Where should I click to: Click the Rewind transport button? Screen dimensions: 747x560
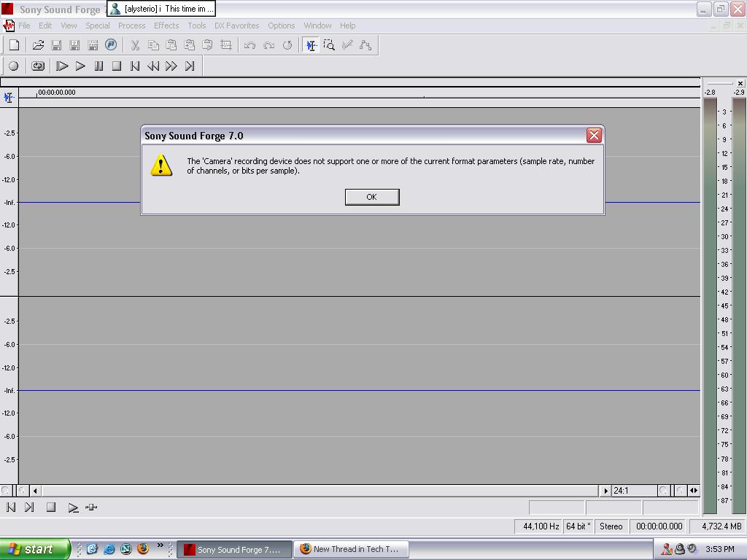pyautogui.click(x=153, y=66)
